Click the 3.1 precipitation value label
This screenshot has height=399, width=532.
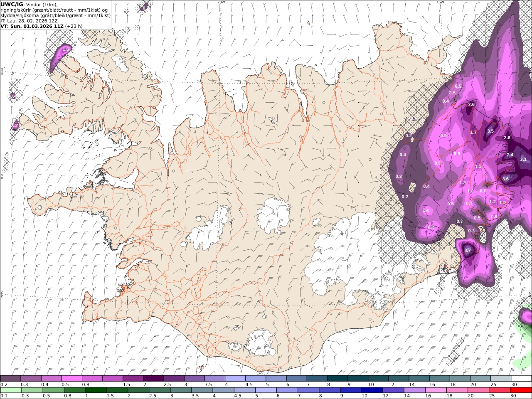(x=523, y=159)
